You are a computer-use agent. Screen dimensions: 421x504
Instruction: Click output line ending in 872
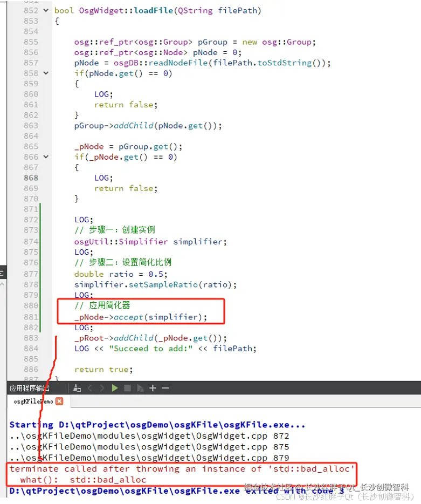149,436
